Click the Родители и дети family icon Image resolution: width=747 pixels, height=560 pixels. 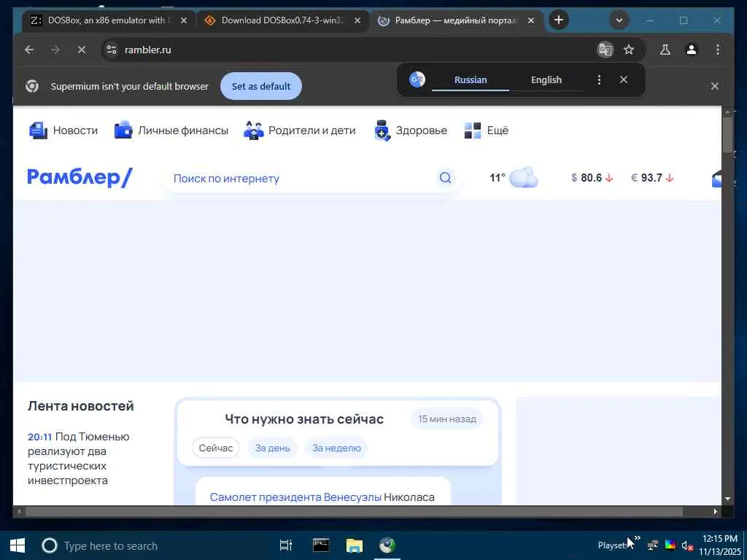click(x=253, y=130)
